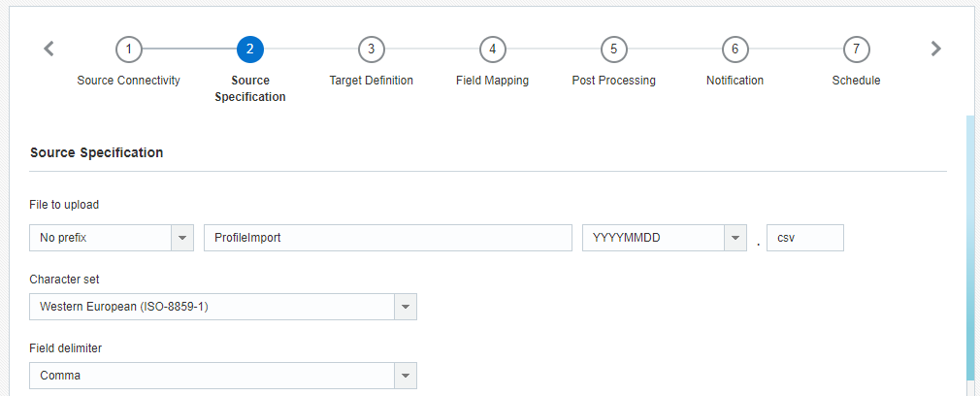
Task: Select step 2 Source Specification circle
Action: tap(250, 49)
